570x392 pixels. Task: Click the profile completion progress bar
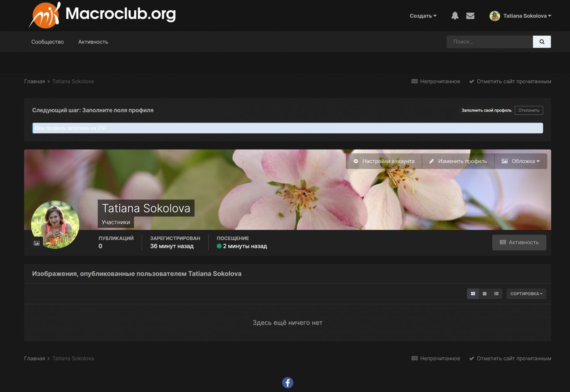click(287, 128)
